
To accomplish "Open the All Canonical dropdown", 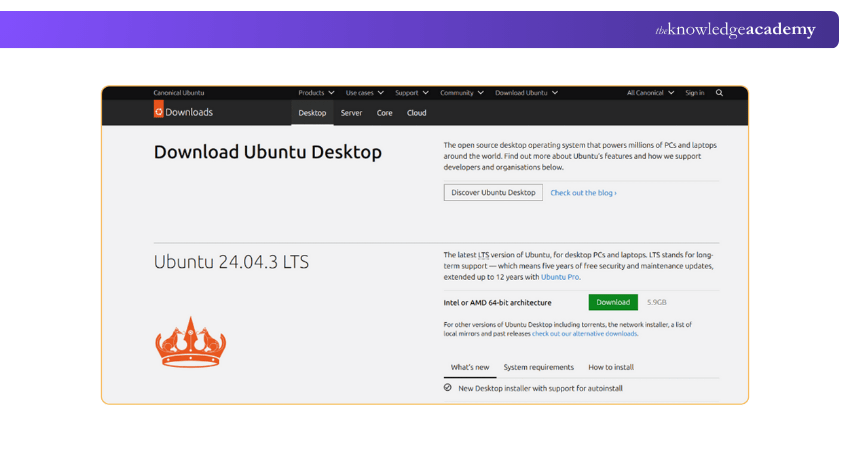I will coord(651,93).
